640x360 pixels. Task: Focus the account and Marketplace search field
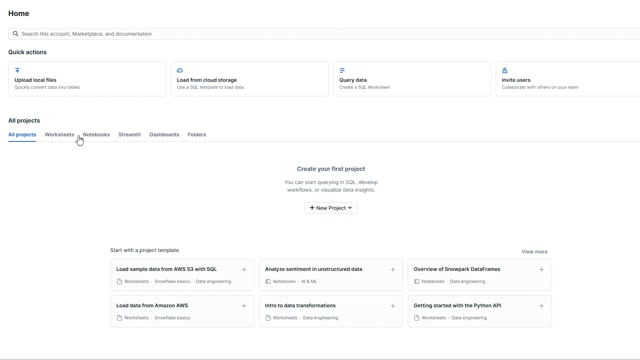[324, 34]
